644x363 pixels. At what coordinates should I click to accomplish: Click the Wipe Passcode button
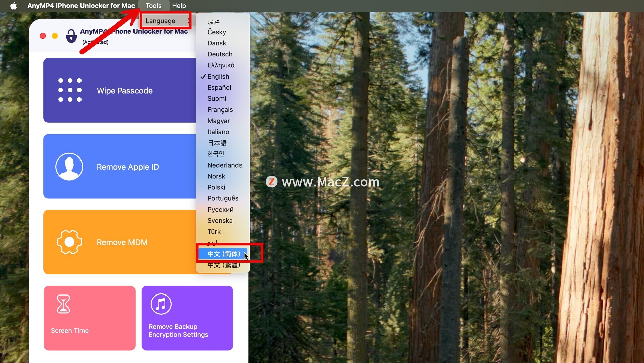tap(119, 90)
